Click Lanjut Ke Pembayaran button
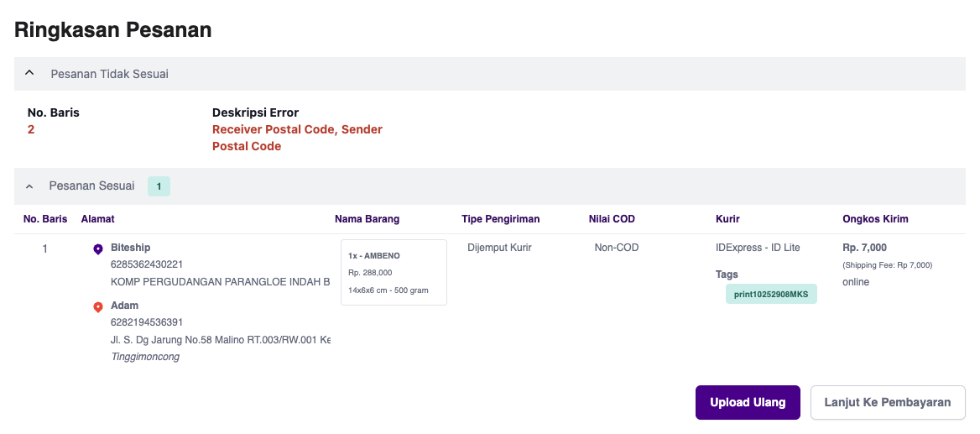The height and width of the screenshot is (434, 980). (888, 402)
